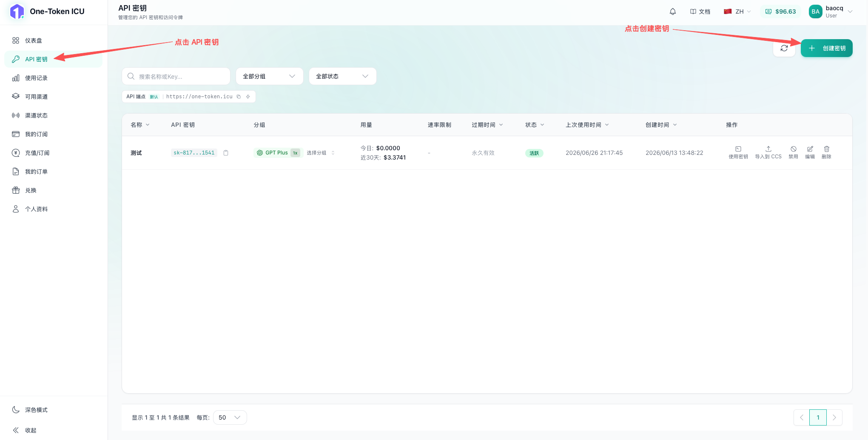Open the 每页 50 page size dropdown
The height and width of the screenshot is (440, 868).
pos(230,417)
